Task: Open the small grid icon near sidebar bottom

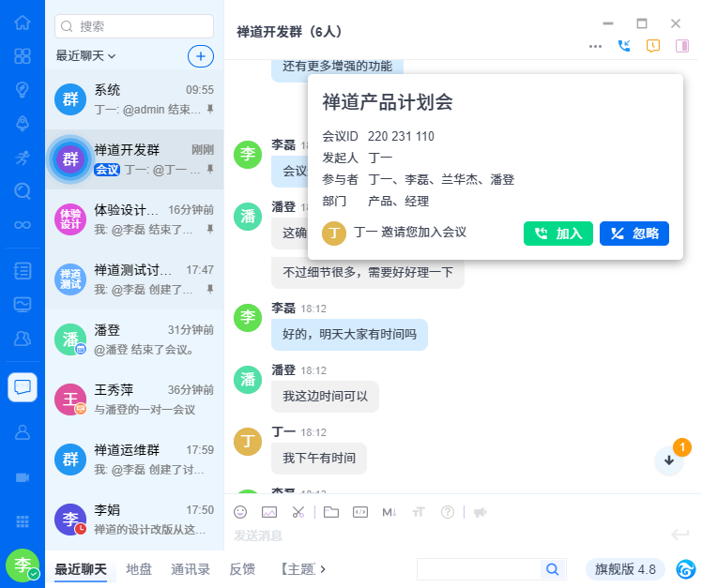Action: coord(23,521)
